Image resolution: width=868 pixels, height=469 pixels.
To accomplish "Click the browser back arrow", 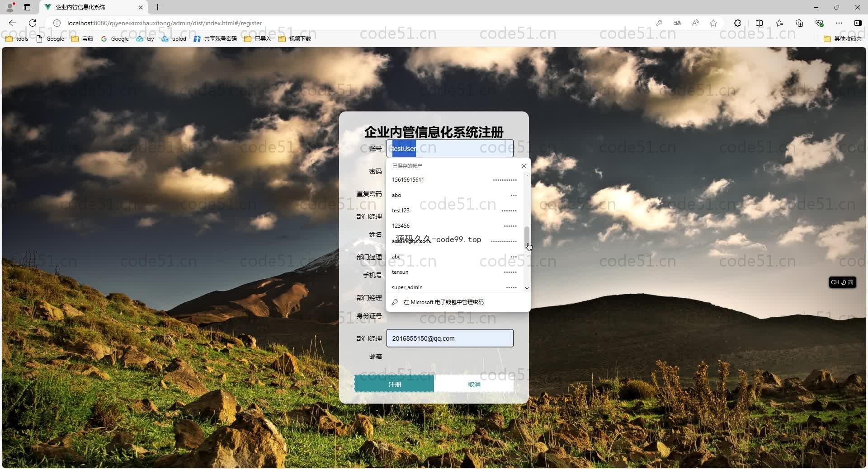I will click(x=13, y=23).
